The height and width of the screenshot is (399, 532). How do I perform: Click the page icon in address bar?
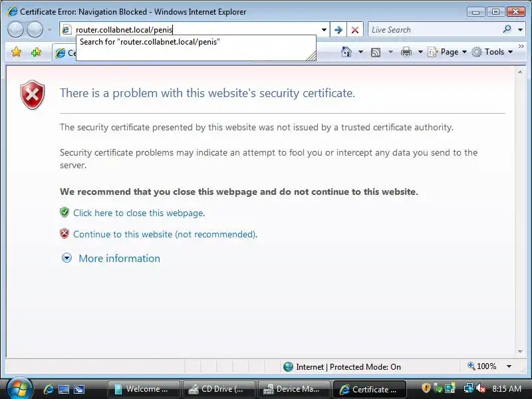(66, 30)
